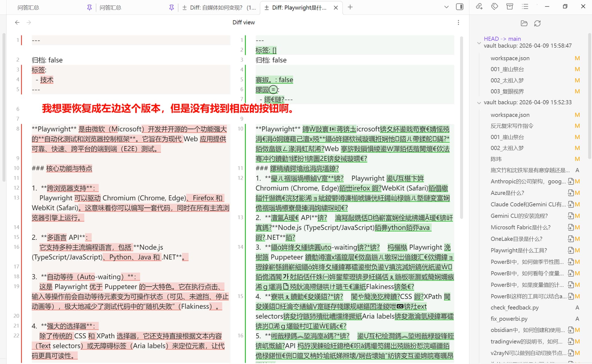The width and height of the screenshot is (592, 364).
Task: Open the tab list dropdown arrow
Action: (x=446, y=7)
